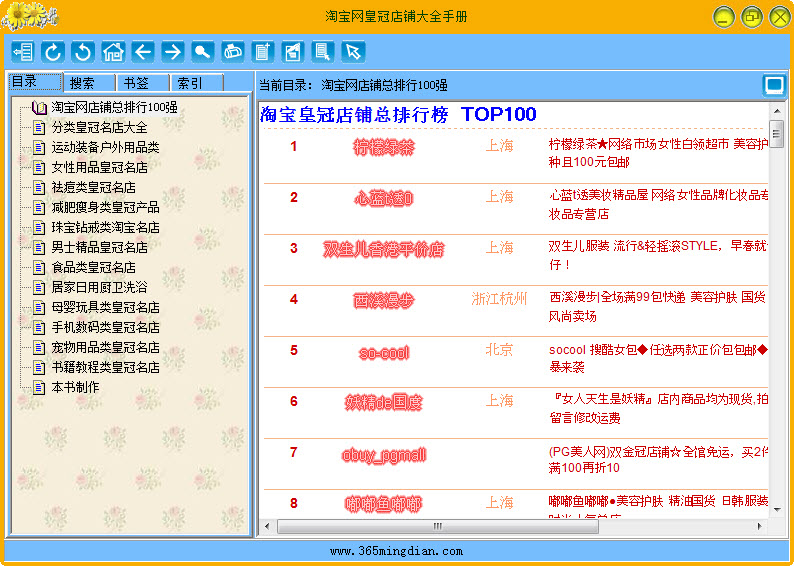Open 运动装备户外用品类 tree entry
Image resolution: width=794 pixels, height=566 pixels.
click(105, 147)
